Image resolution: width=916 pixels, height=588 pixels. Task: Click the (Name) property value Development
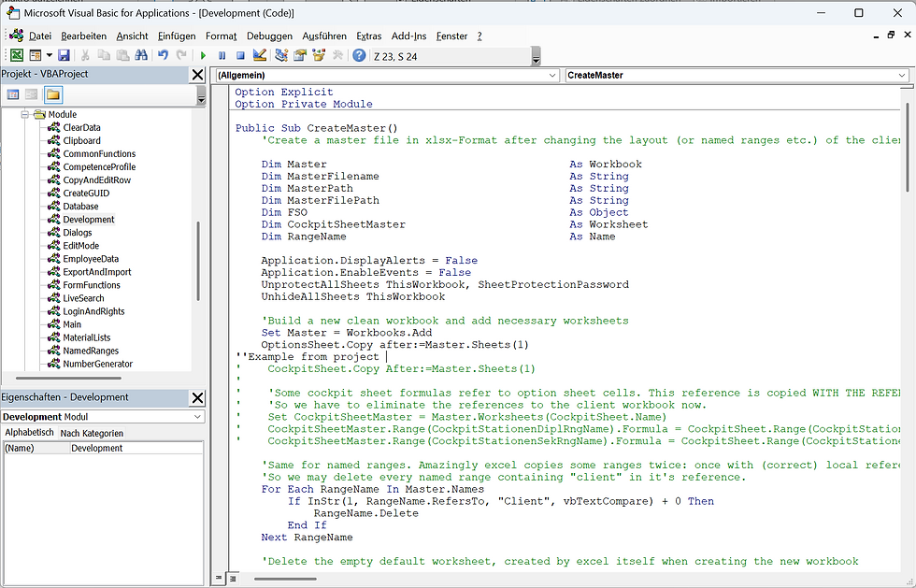click(136, 449)
